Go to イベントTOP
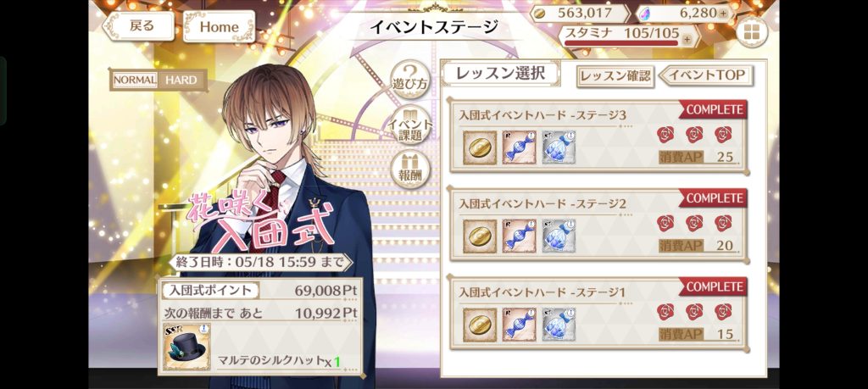This screenshot has height=389, width=868. (x=706, y=75)
